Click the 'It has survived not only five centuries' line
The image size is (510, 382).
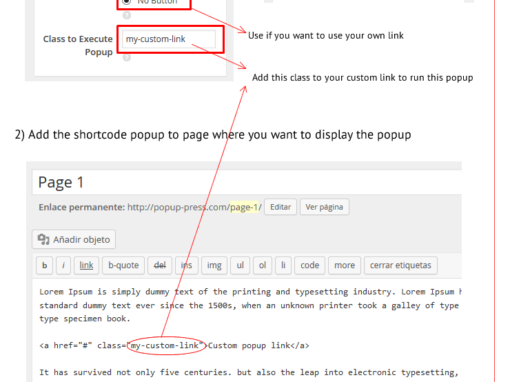249,372
